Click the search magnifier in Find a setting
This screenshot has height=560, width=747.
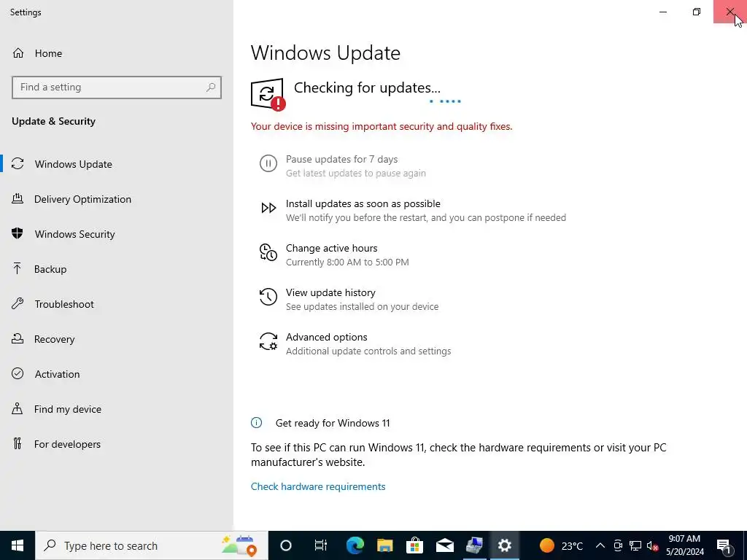pos(211,87)
